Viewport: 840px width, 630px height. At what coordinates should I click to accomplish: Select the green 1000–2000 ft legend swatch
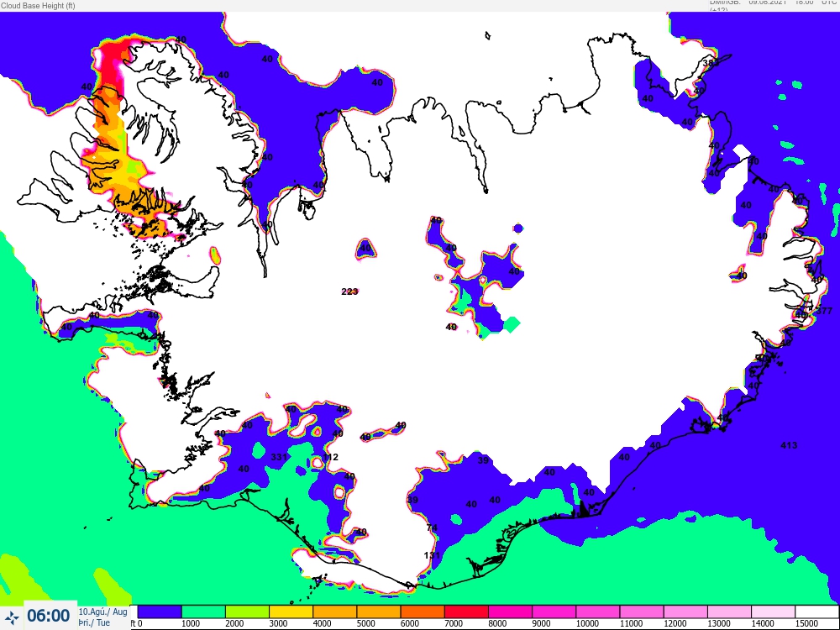203,612
